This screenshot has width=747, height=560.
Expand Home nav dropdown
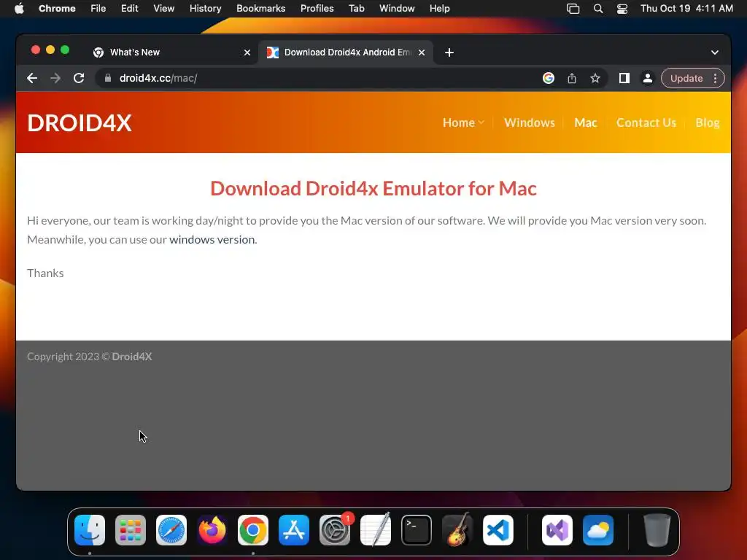(x=463, y=122)
